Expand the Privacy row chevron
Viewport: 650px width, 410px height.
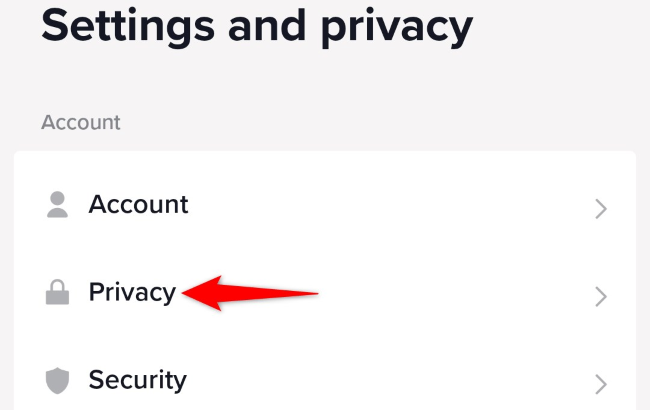600,296
